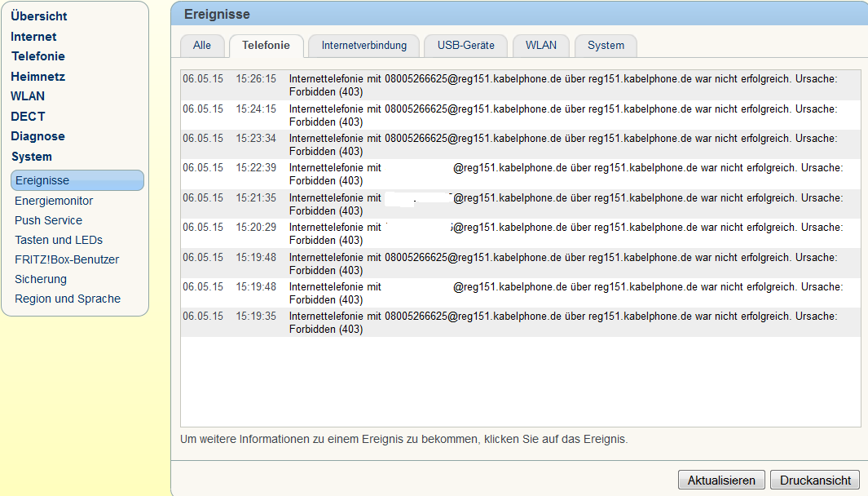
Task: View the WLAN events tab
Action: 540,46
